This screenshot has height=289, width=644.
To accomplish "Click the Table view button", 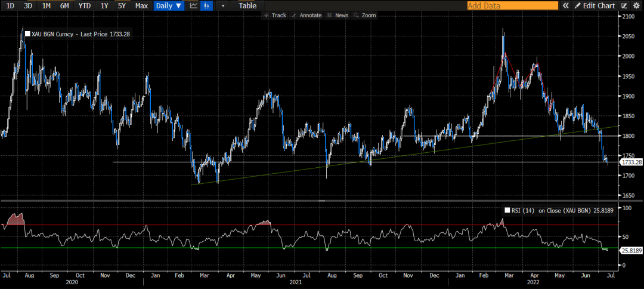I will [x=247, y=5].
